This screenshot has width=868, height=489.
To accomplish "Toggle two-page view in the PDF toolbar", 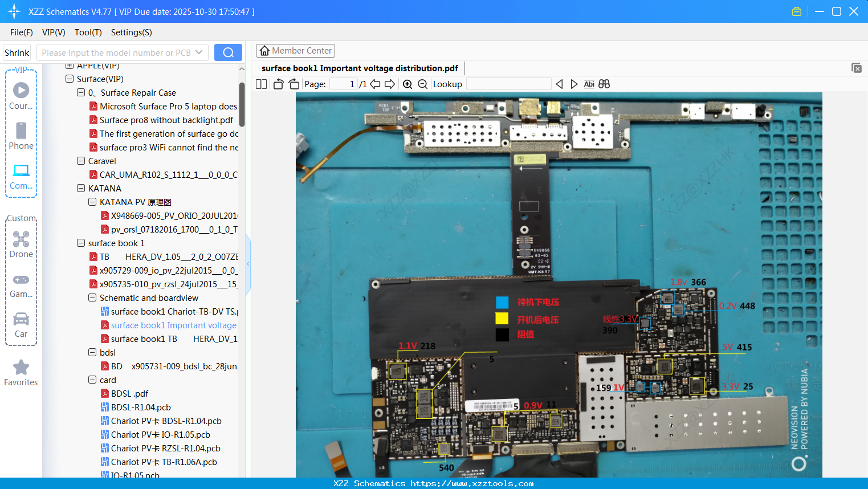I will 262,84.
